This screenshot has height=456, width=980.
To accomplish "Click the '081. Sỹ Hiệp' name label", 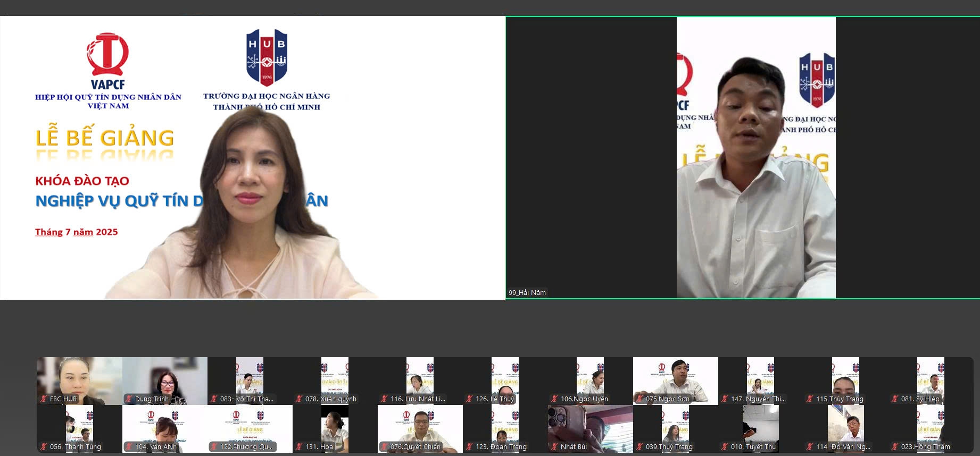I will click(920, 399).
